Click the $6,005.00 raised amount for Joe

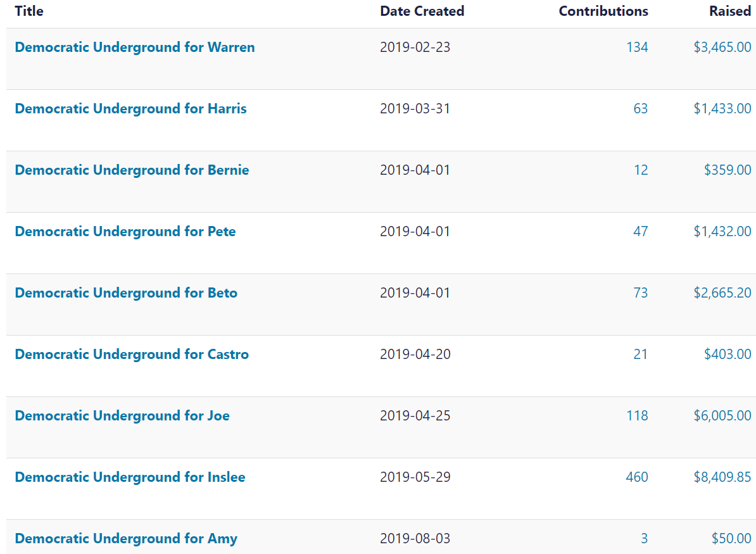point(722,416)
